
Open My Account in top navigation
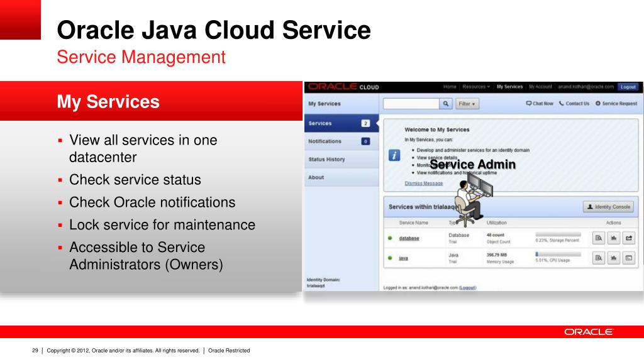[x=540, y=87]
